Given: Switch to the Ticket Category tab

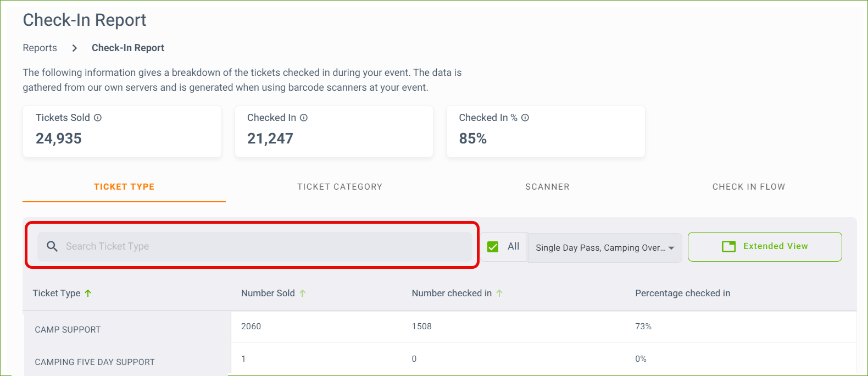Looking at the screenshot, I should [x=340, y=187].
